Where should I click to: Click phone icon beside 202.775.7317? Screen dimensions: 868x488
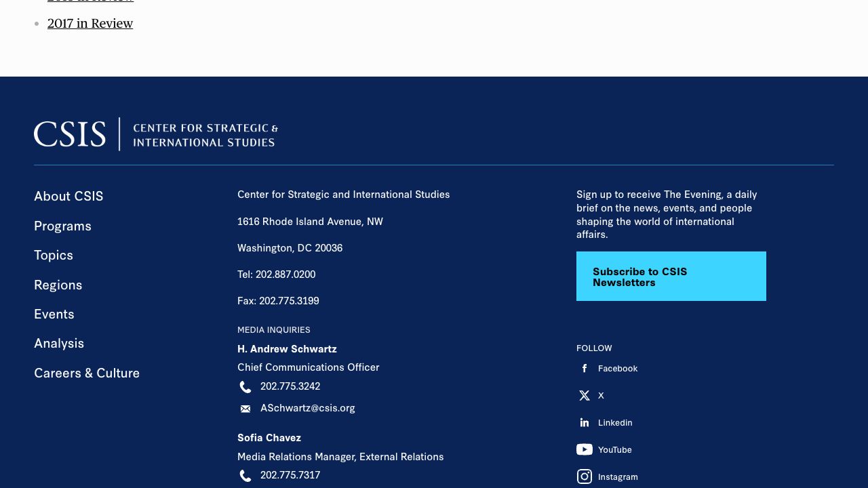click(x=245, y=476)
